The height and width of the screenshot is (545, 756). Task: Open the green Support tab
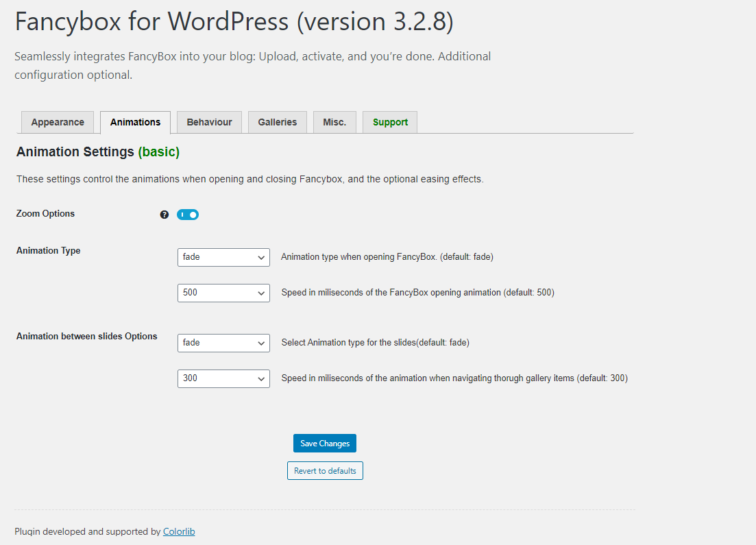coord(390,122)
